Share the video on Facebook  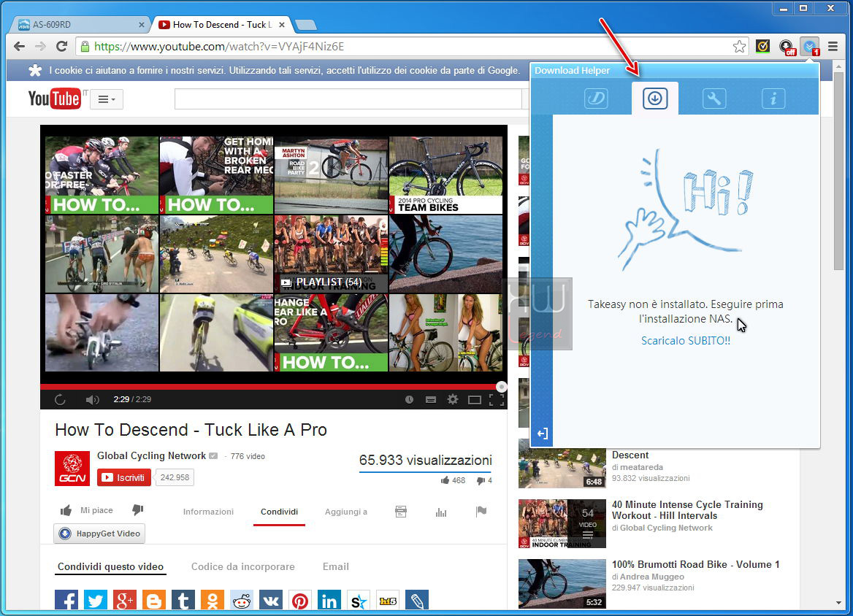coord(66,601)
